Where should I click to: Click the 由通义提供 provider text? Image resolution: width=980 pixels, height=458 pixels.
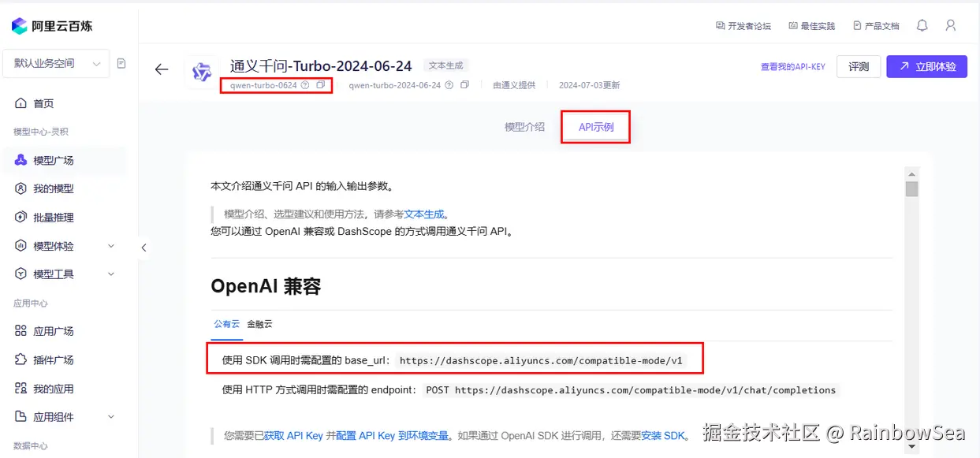514,85
